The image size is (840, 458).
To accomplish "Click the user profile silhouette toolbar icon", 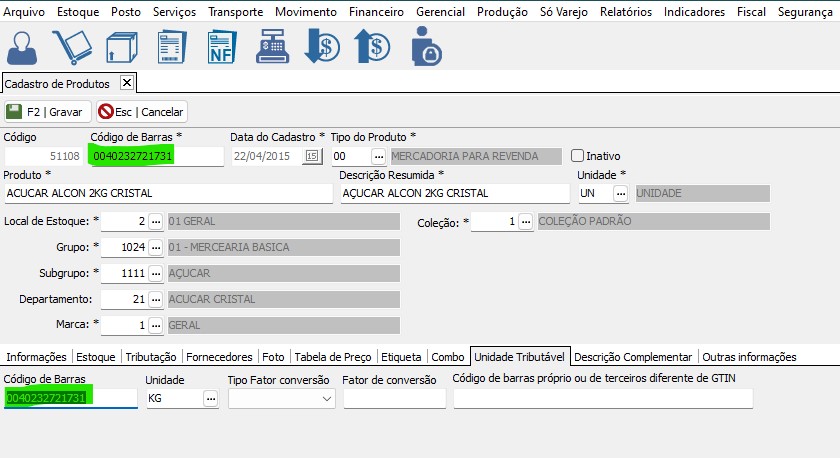I will point(23,47).
